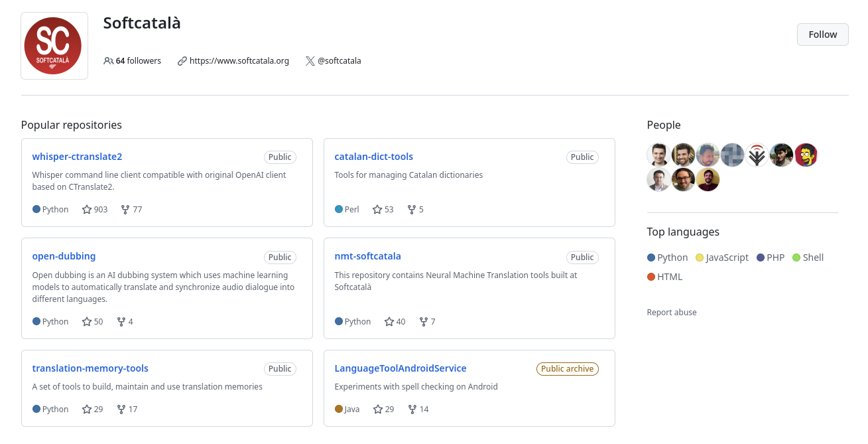Click the blue Python dot in Top languages
Screen dimensions: 868x444
click(651, 258)
